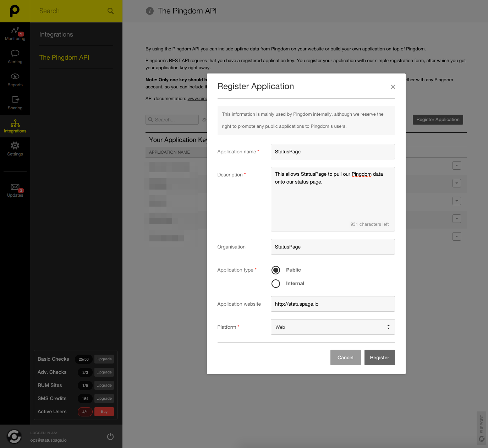Click the Integrations heading in the submenu

coord(56,34)
